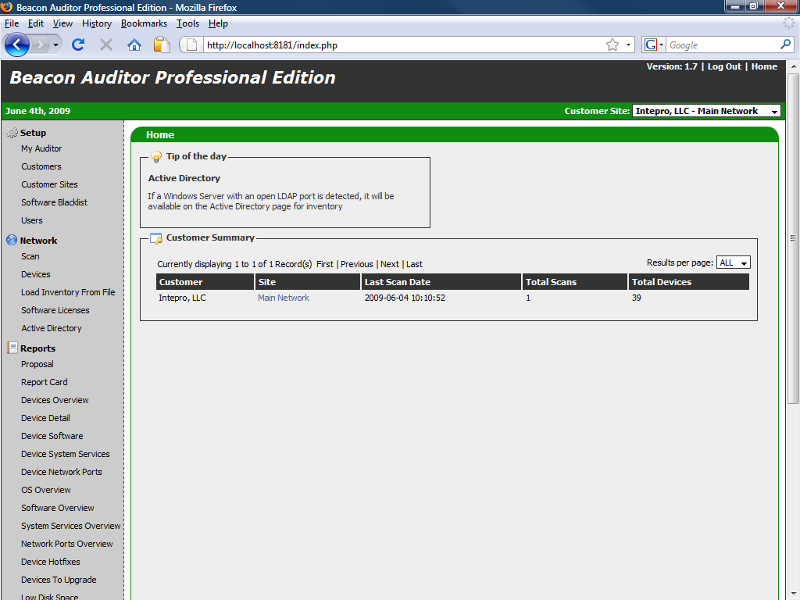Open the Devices To Upgrade report
This screenshot has height=600, width=800.
point(59,580)
